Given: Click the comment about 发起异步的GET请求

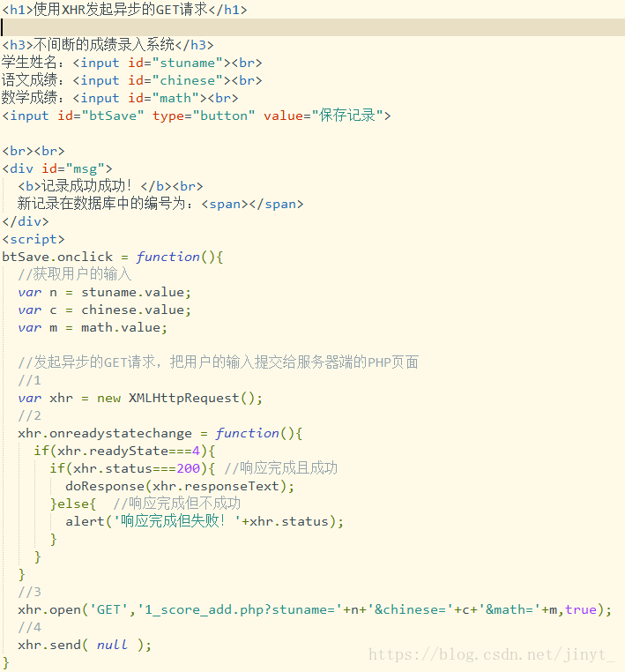Looking at the screenshot, I should coord(218,362).
